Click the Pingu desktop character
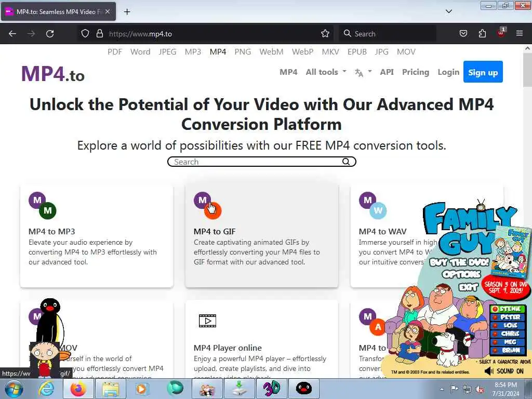 click(51, 321)
